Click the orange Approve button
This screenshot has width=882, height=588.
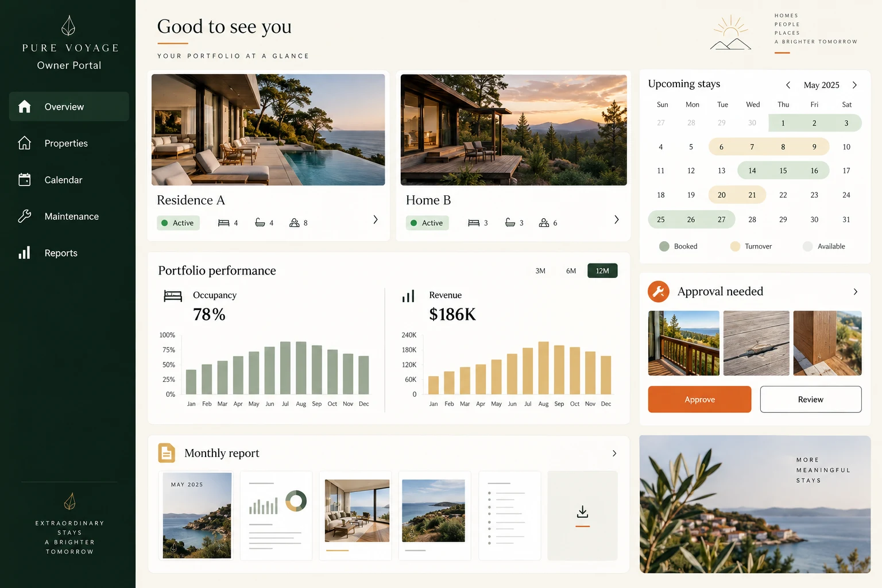699,399
